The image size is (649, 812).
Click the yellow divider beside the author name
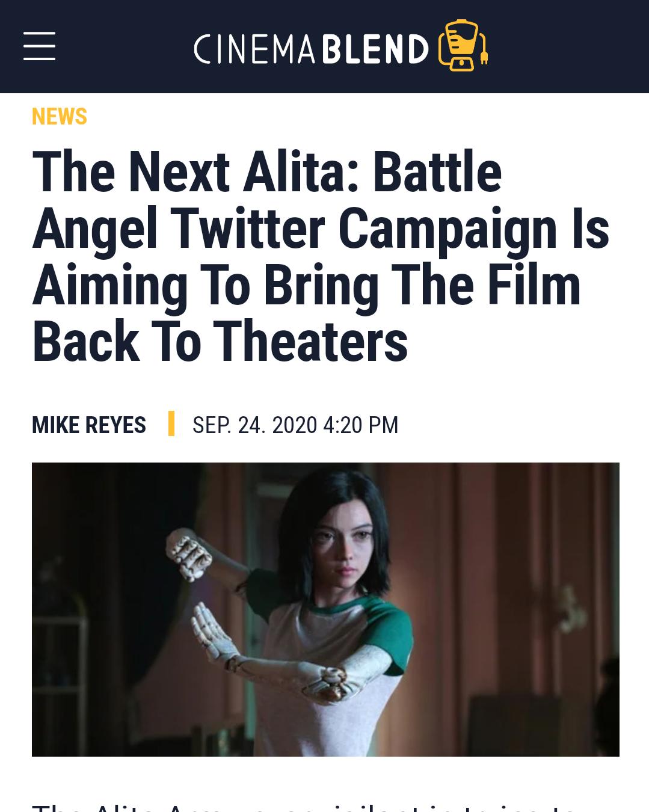pyautogui.click(x=171, y=423)
